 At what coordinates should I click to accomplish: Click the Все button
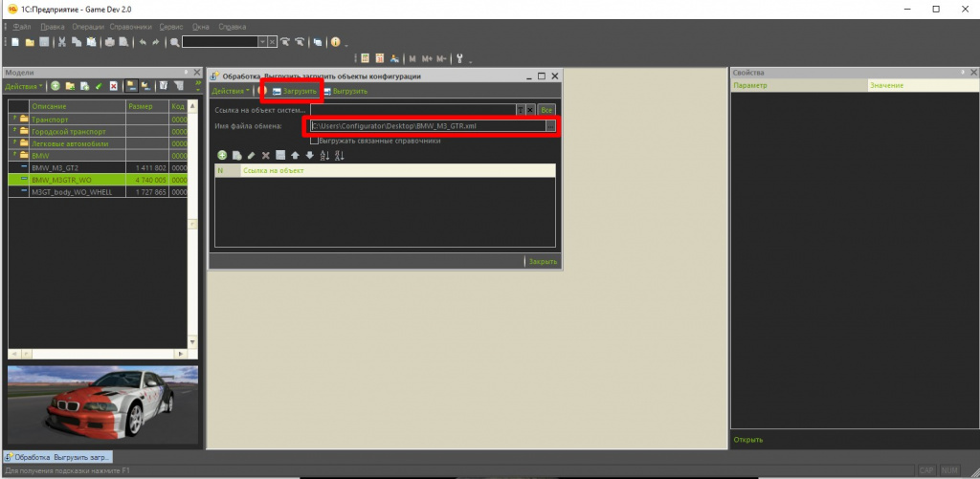(x=546, y=110)
